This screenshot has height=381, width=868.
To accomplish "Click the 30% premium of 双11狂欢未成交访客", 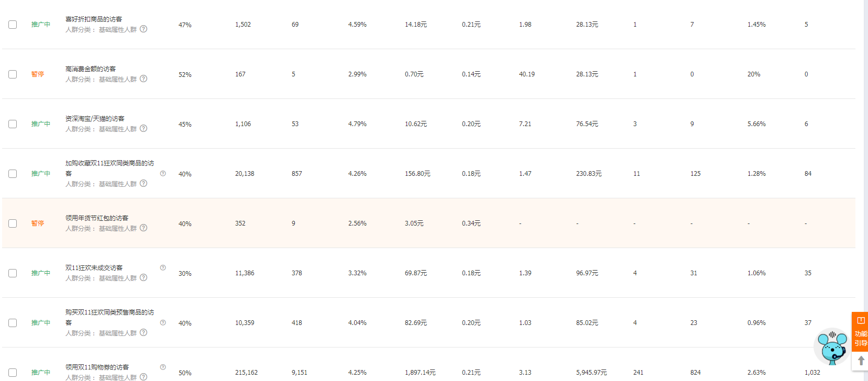I will click(x=185, y=274).
